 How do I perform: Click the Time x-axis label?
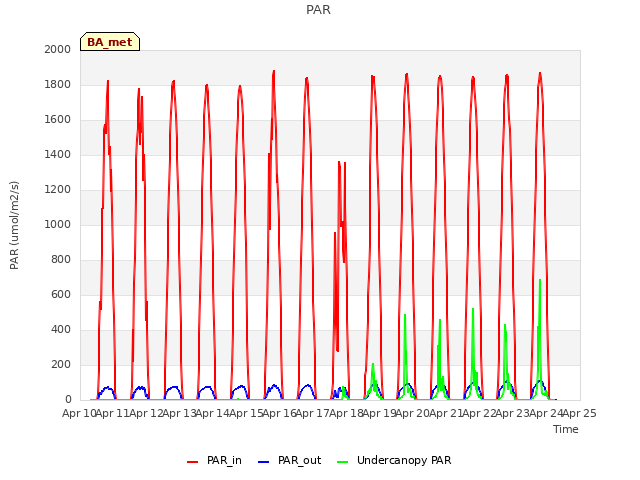pos(566,429)
